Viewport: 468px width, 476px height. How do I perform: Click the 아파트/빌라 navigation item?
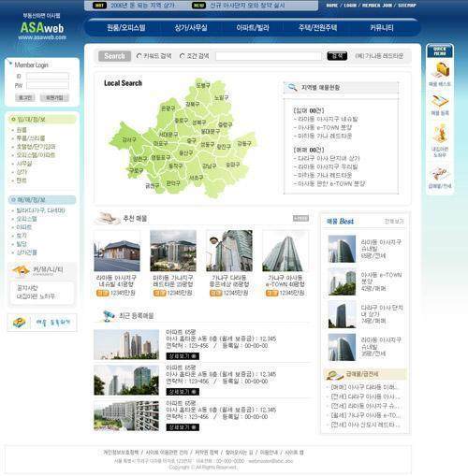tap(253, 28)
